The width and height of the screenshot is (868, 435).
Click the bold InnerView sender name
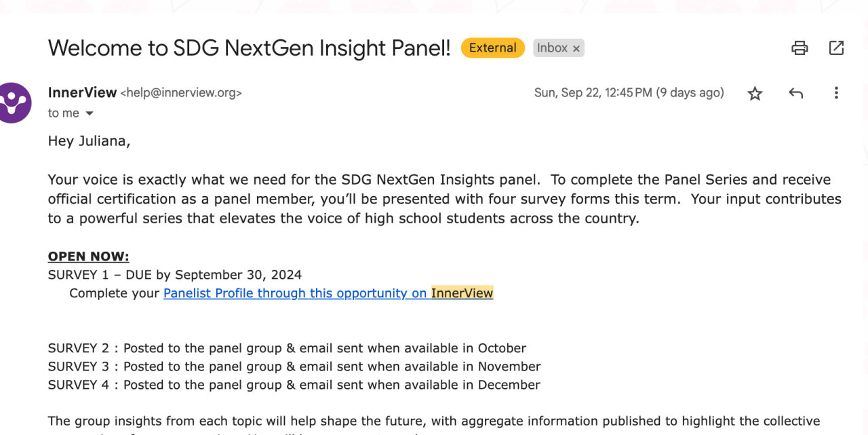(82, 93)
